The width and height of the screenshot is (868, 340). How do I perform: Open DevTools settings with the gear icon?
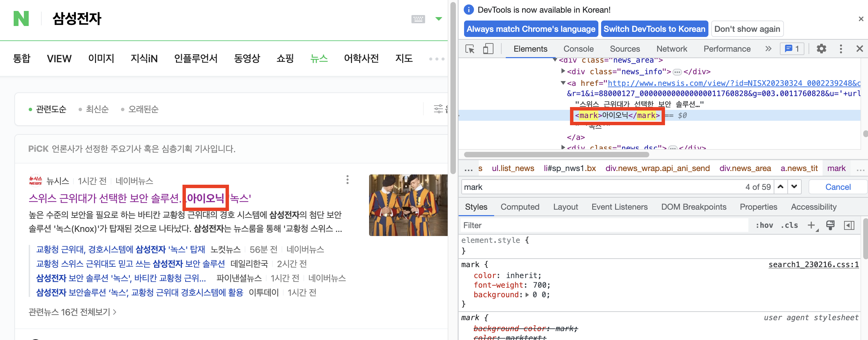pyautogui.click(x=821, y=49)
